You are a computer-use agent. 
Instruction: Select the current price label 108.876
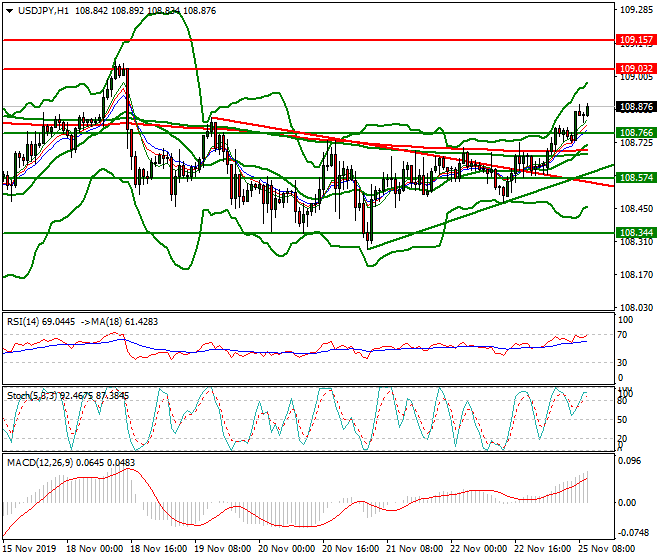[x=636, y=107]
